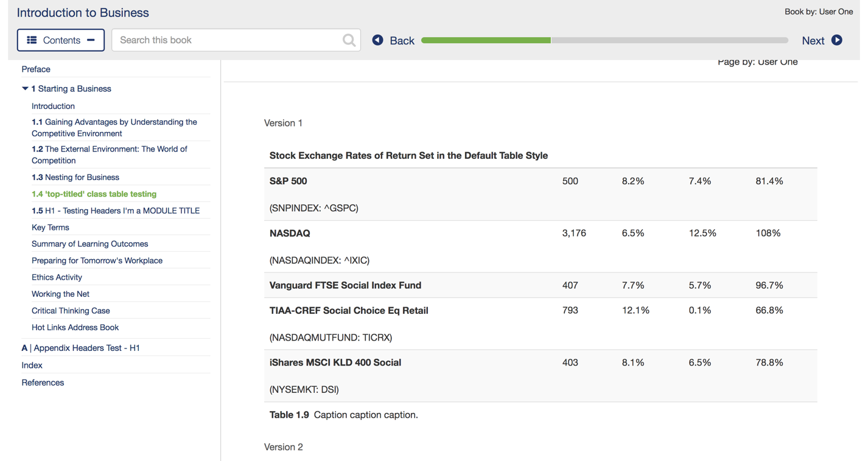The image size is (868, 461).
Task: Open the Key Terms page
Action: click(x=50, y=227)
